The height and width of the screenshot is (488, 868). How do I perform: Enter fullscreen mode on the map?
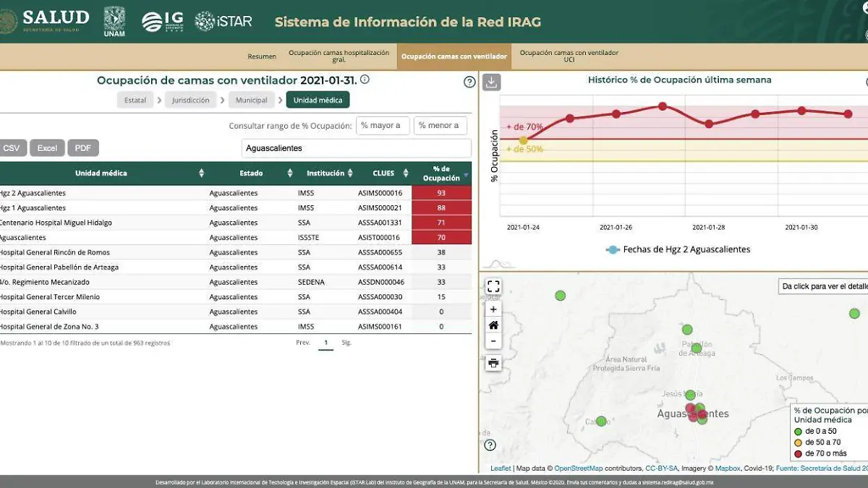493,287
